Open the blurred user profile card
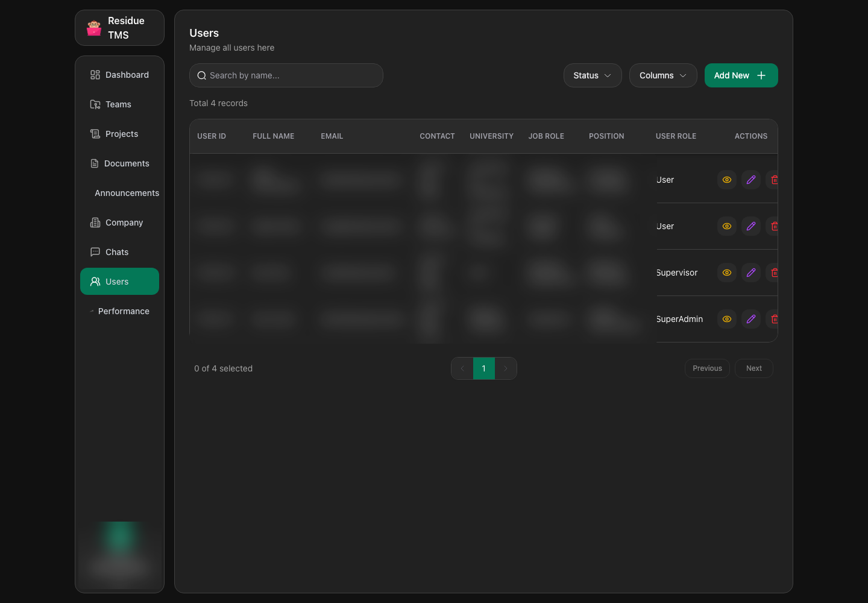The image size is (868, 603). coord(120,555)
